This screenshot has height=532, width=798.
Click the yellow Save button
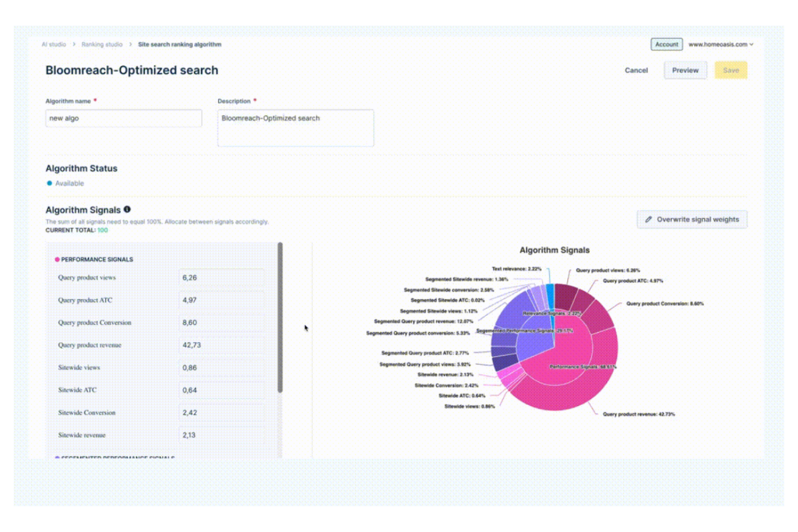coord(731,70)
